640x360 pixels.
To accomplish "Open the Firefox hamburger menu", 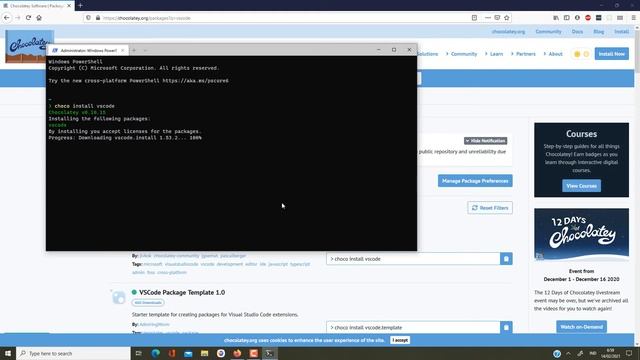I will click(x=633, y=18).
